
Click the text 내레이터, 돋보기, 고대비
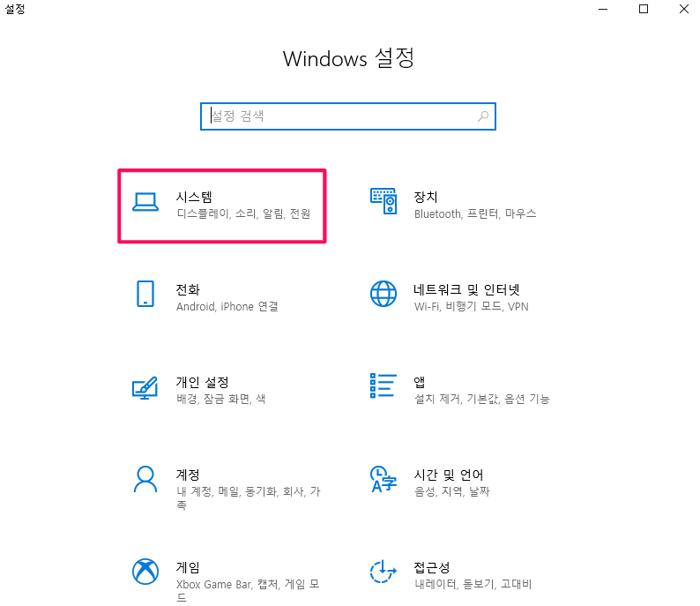473,584
